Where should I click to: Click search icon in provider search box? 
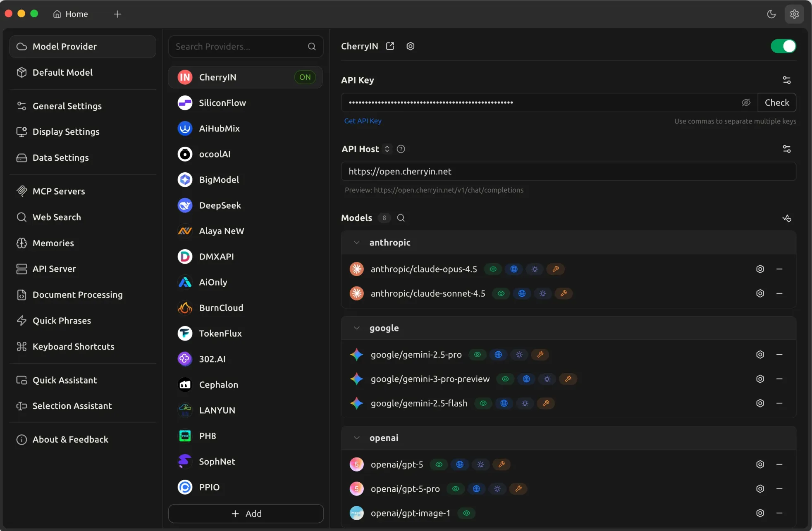[x=312, y=46]
